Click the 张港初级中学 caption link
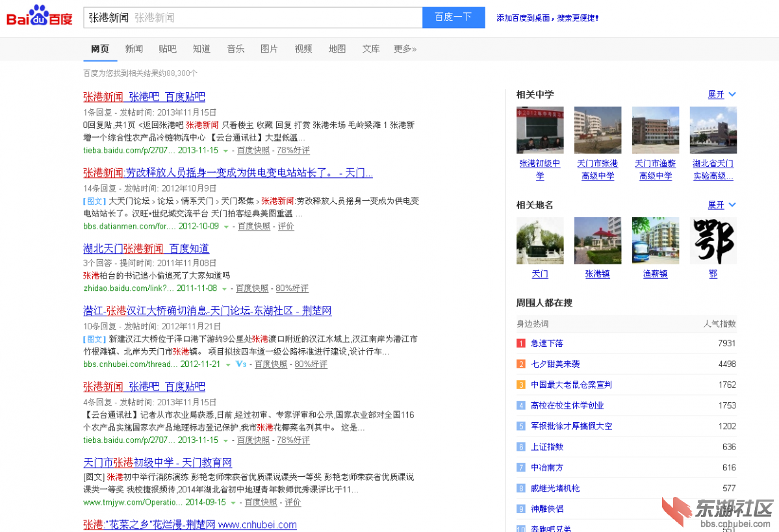The image size is (779, 532). pyautogui.click(x=540, y=170)
